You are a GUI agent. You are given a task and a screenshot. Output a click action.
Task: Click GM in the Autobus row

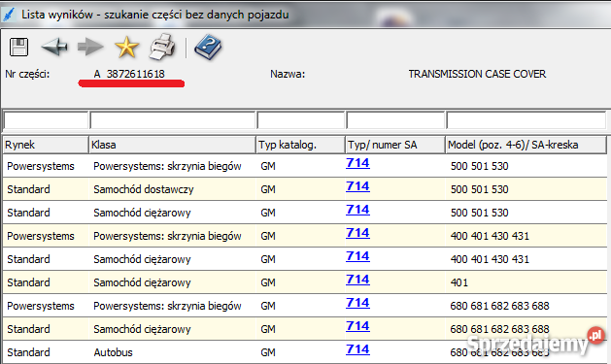pyautogui.click(x=268, y=352)
